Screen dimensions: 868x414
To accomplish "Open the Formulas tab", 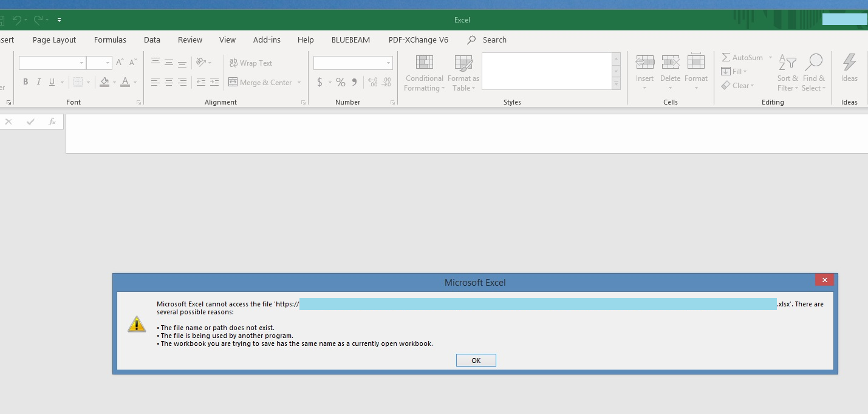I will click(110, 40).
